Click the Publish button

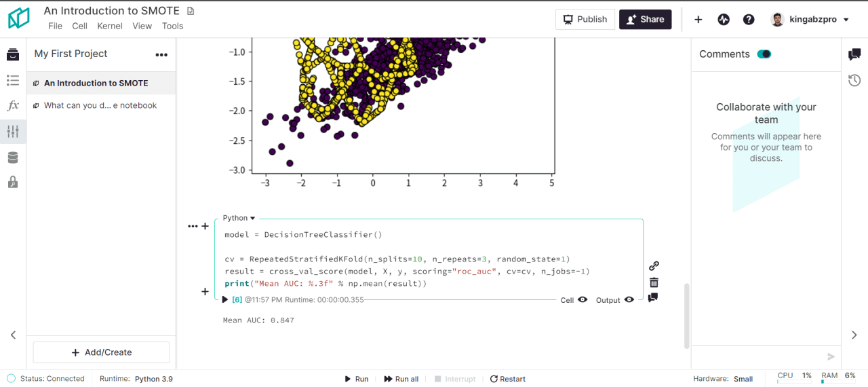pos(585,19)
